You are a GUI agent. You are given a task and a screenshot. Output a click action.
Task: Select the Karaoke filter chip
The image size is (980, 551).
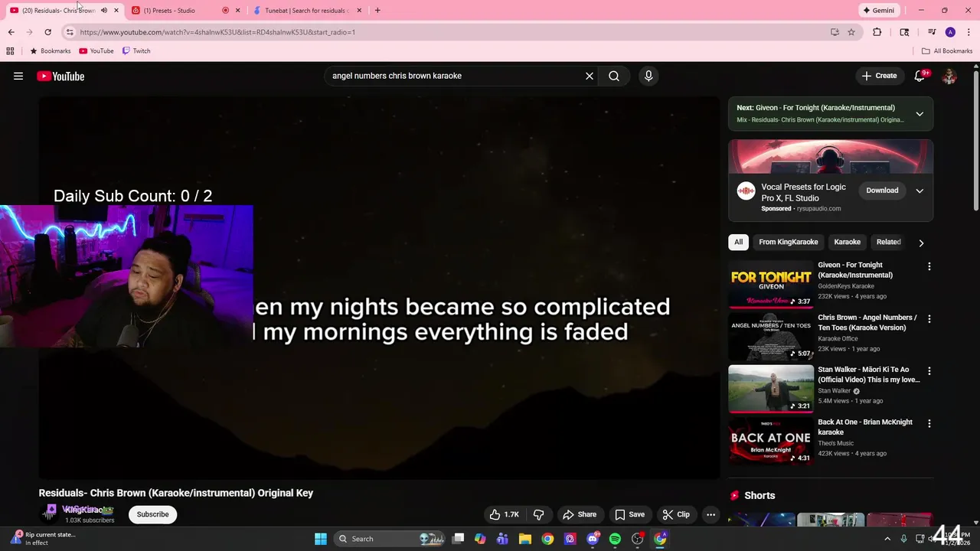tap(847, 242)
